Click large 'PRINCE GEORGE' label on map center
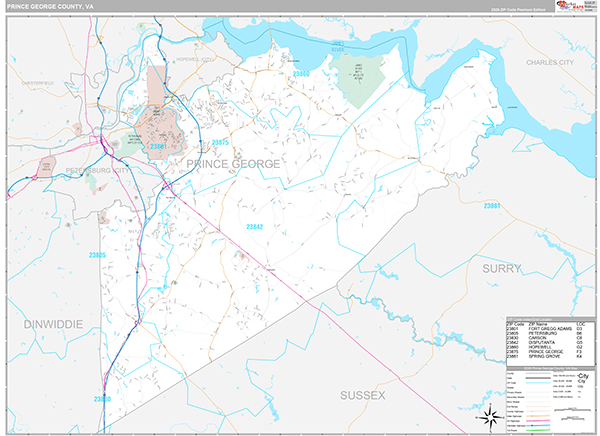Viewport: 600px width, 436px height. coord(233,164)
